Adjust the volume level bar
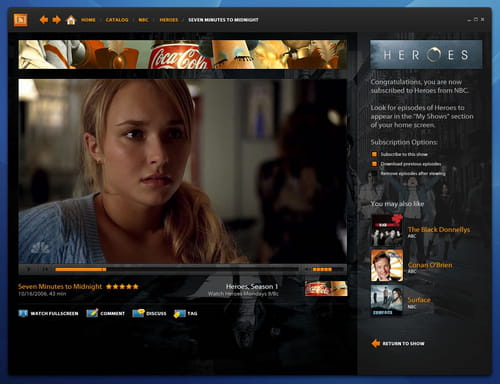 coord(322,269)
